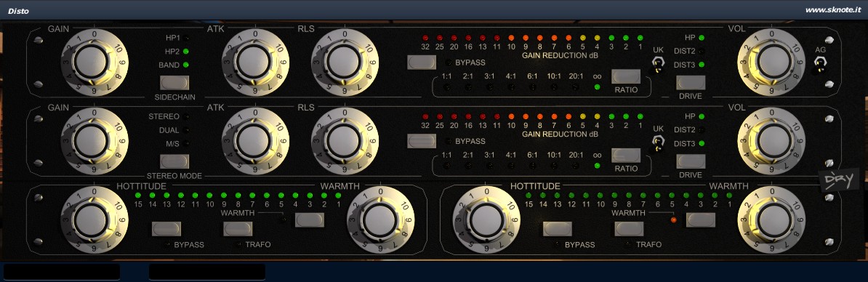Image resolution: width=868 pixels, height=282 pixels.
Task: Toggle BYPASS on the left saturation unit
Action: coord(166,228)
